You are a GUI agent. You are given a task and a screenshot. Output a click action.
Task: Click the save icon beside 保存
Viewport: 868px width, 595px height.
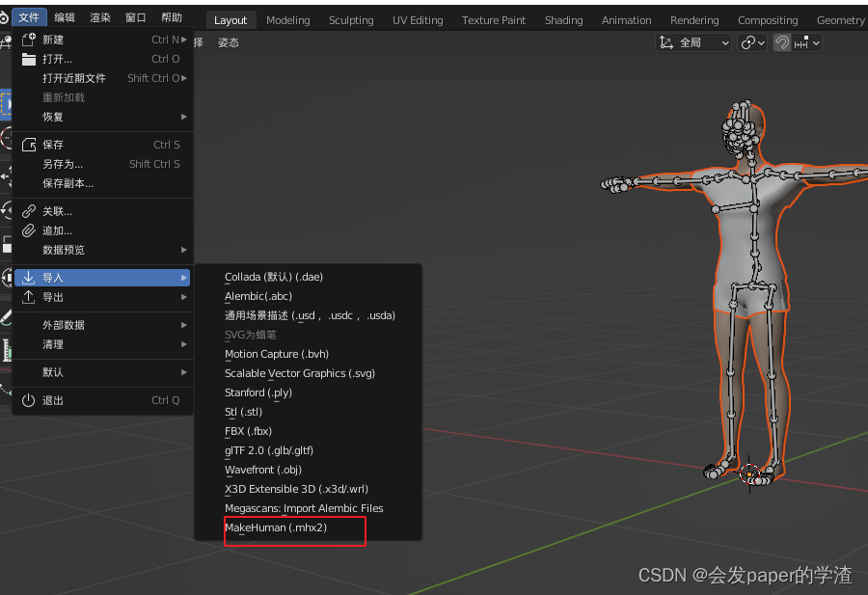tap(29, 145)
